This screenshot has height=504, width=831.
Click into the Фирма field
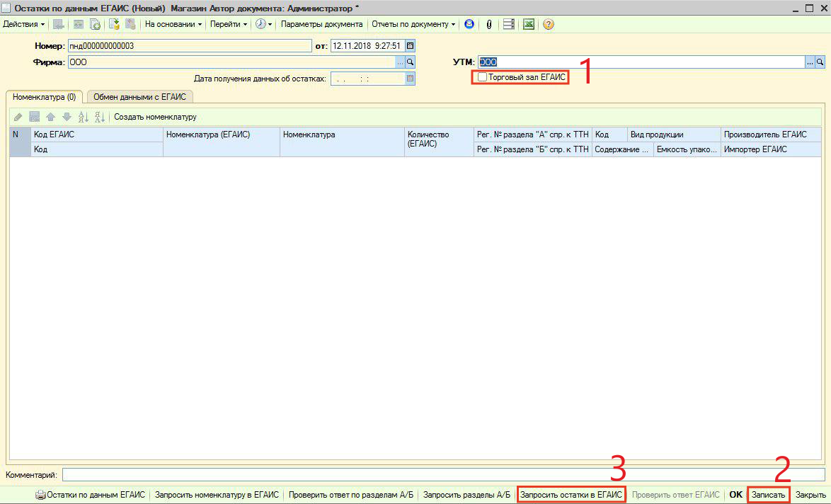pos(231,62)
